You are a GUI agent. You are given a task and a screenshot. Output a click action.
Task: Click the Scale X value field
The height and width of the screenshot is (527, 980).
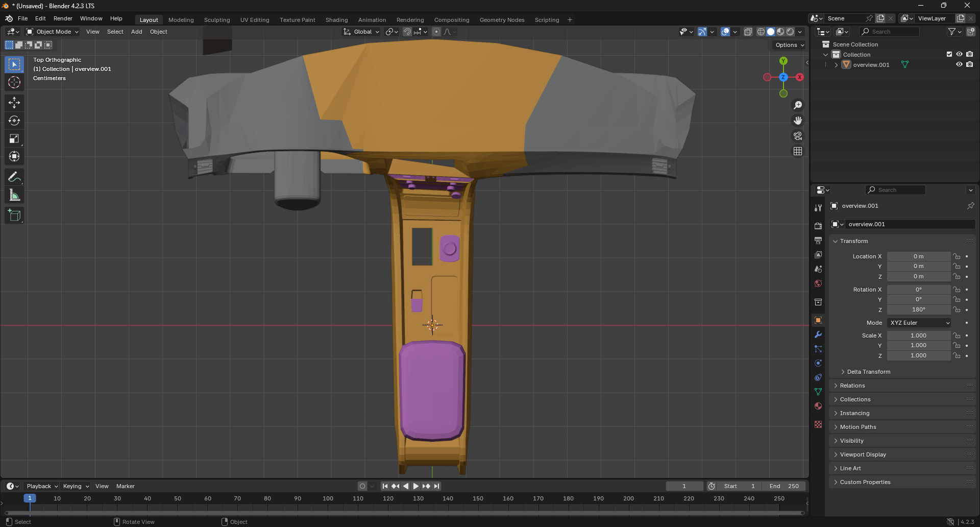coord(918,336)
